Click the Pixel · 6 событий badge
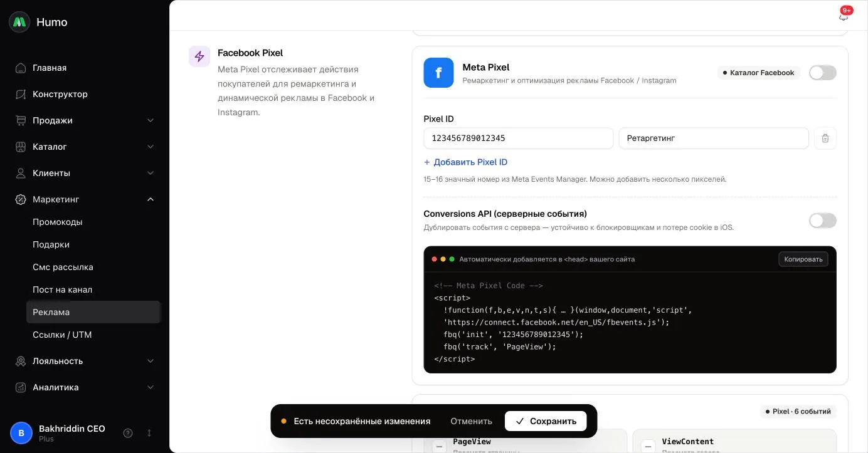The width and height of the screenshot is (868, 453). click(798, 412)
